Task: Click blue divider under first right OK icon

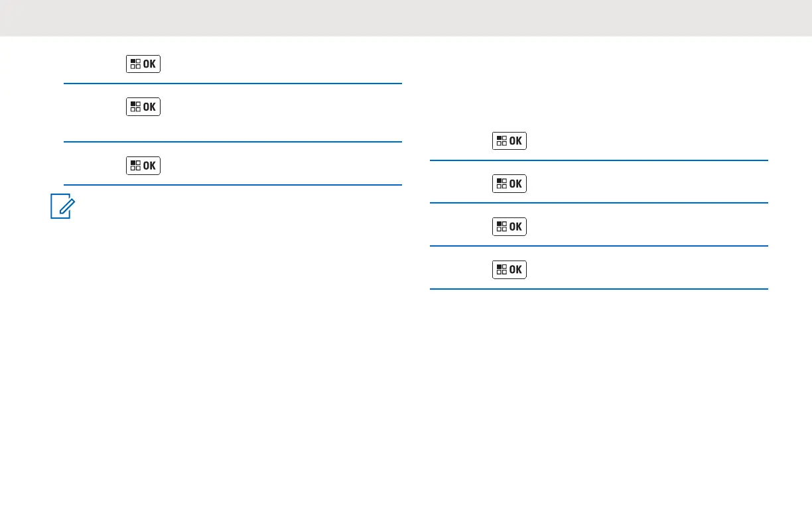Action: click(x=599, y=160)
